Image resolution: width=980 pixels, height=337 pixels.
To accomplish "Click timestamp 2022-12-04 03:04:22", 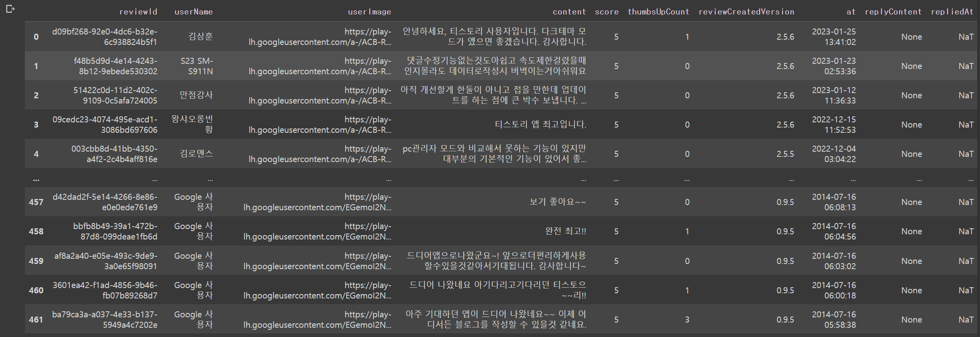I will (x=834, y=154).
